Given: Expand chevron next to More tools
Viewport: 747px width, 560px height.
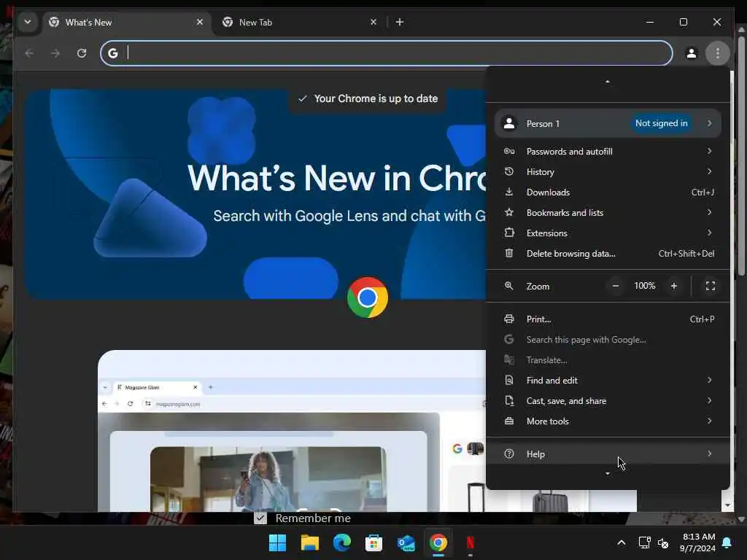Looking at the screenshot, I should [709, 421].
